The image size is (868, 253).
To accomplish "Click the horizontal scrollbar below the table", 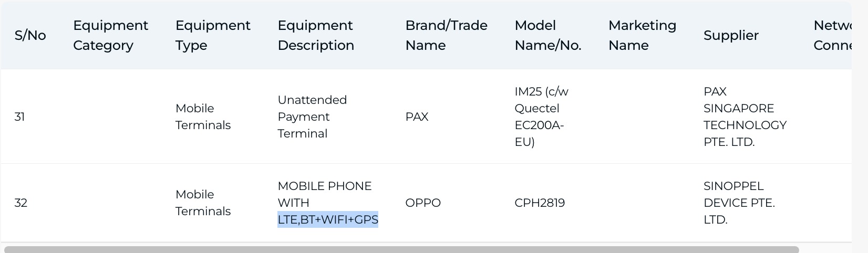I will click(x=401, y=249).
